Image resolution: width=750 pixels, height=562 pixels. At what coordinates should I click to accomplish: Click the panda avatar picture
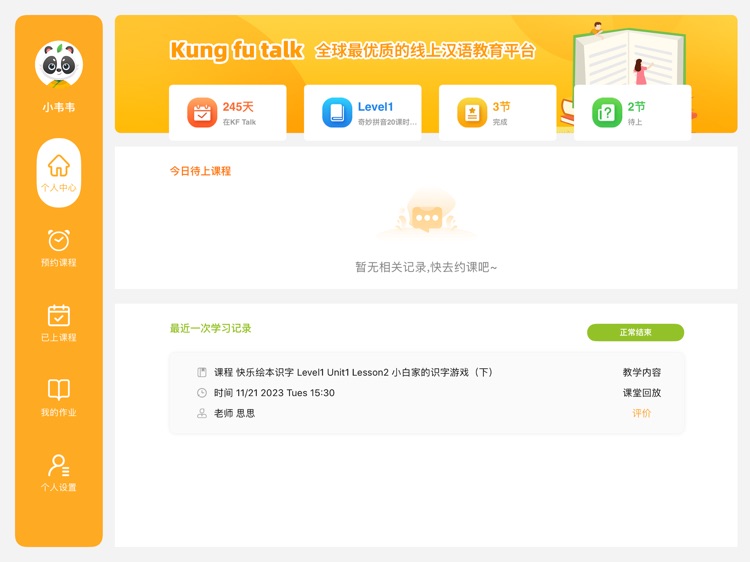coord(59,65)
